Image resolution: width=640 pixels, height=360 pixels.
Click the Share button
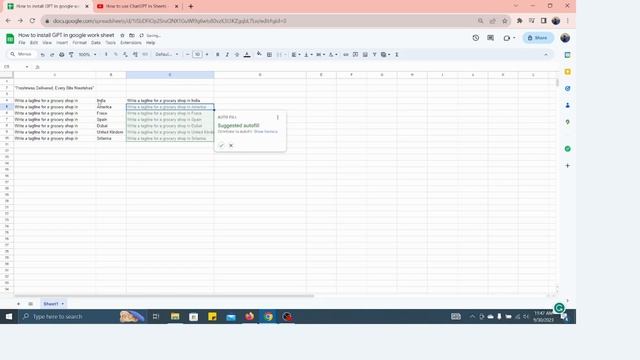(x=538, y=38)
